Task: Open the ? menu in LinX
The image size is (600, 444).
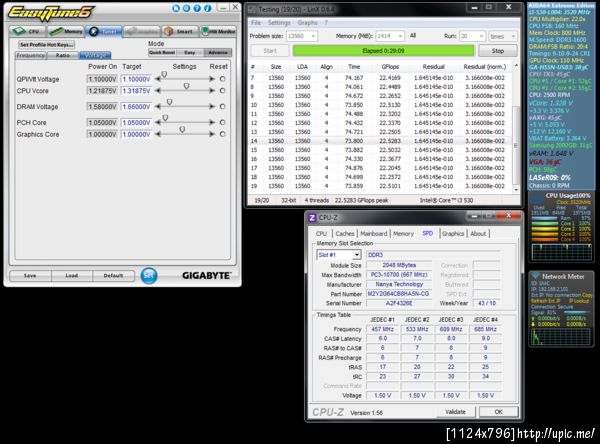Action: tap(326, 23)
